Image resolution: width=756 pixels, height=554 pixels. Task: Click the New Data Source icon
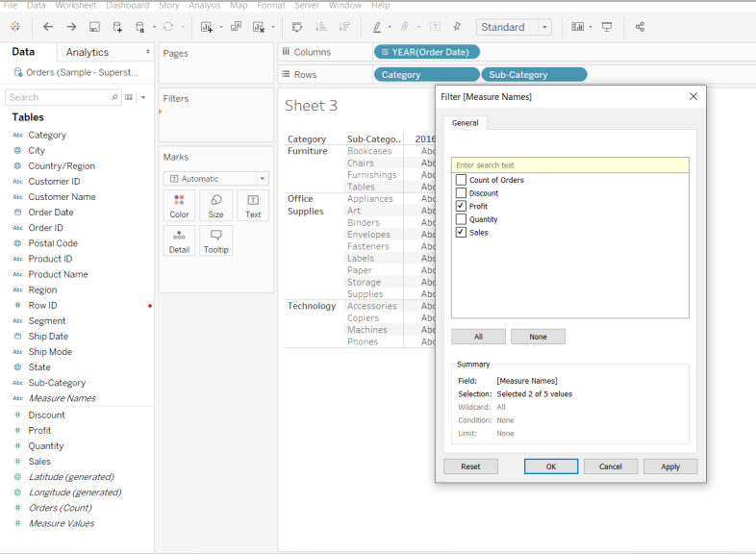117,27
